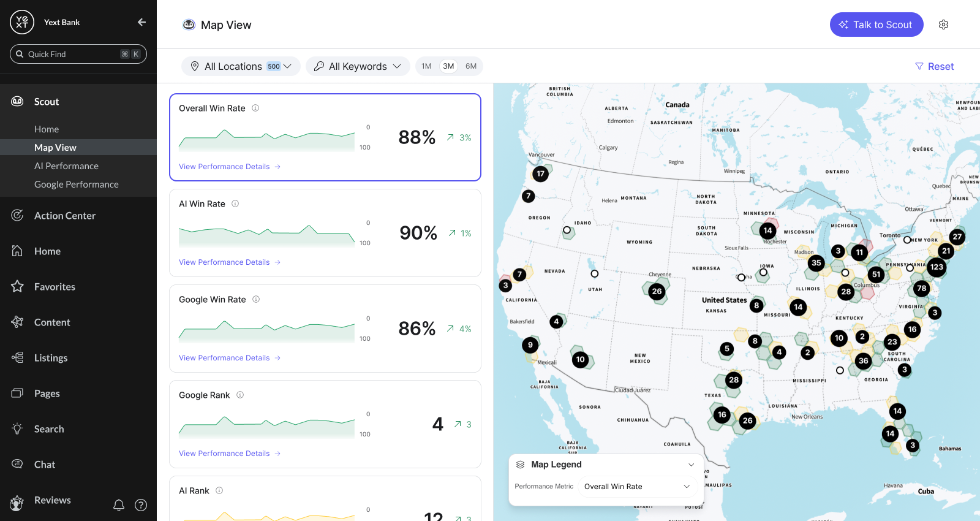Collapse sidebar with the back arrow
Viewport: 980px width, 521px height.
click(x=141, y=22)
